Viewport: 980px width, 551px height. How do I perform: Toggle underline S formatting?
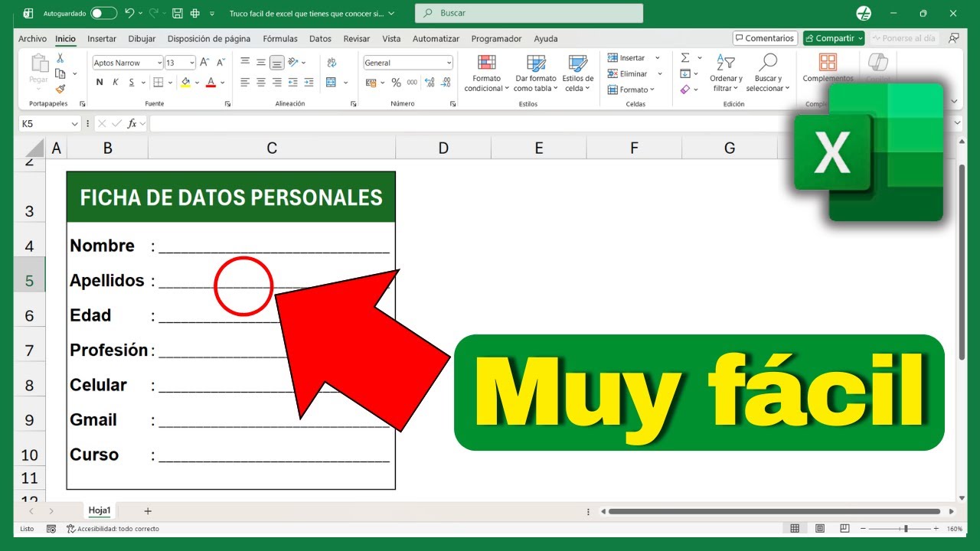click(132, 82)
